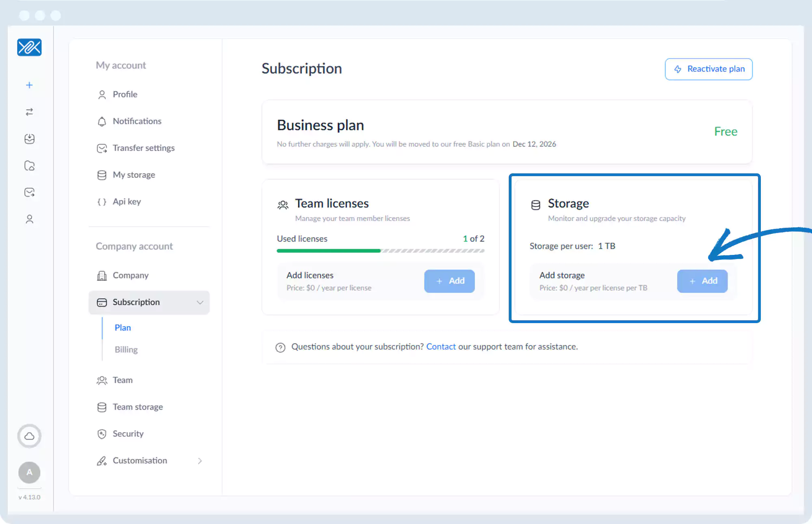Screen dimensions: 812x524
Task: Open the Api key page
Action: (127, 202)
